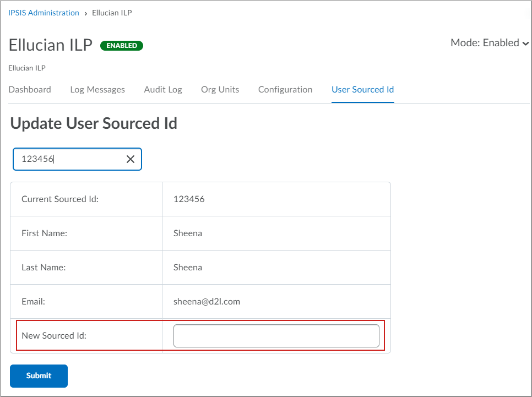The height and width of the screenshot is (397, 532).
Task: Go to IPSIS Administration breadcrumb link
Action: click(x=44, y=13)
